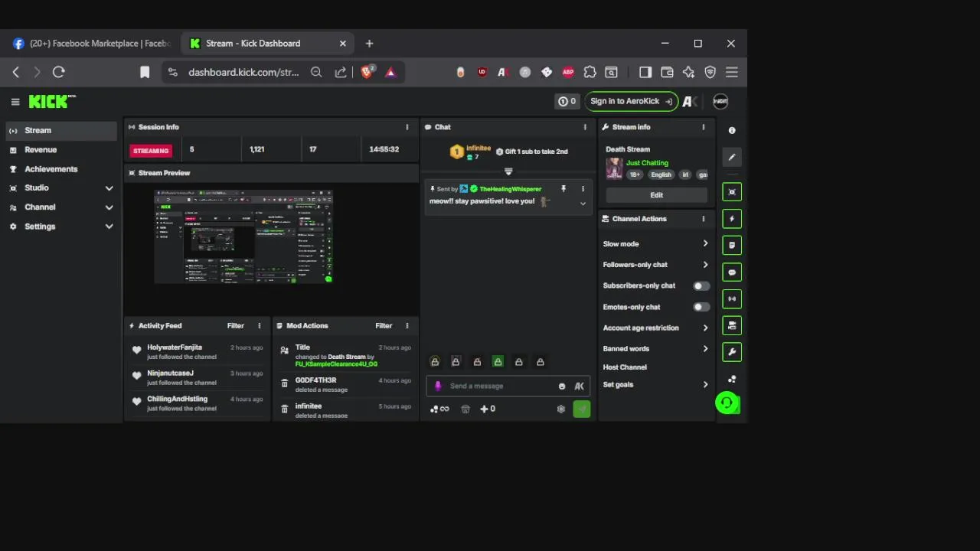Expand the Channel sidebar section
This screenshot has width=980, height=551.
(x=61, y=207)
